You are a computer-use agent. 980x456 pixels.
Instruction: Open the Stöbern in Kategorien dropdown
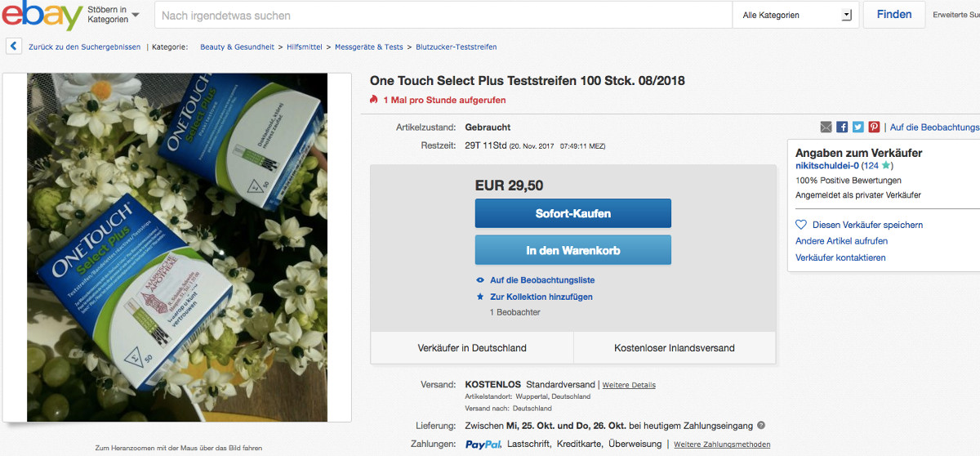[x=113, y=15]
